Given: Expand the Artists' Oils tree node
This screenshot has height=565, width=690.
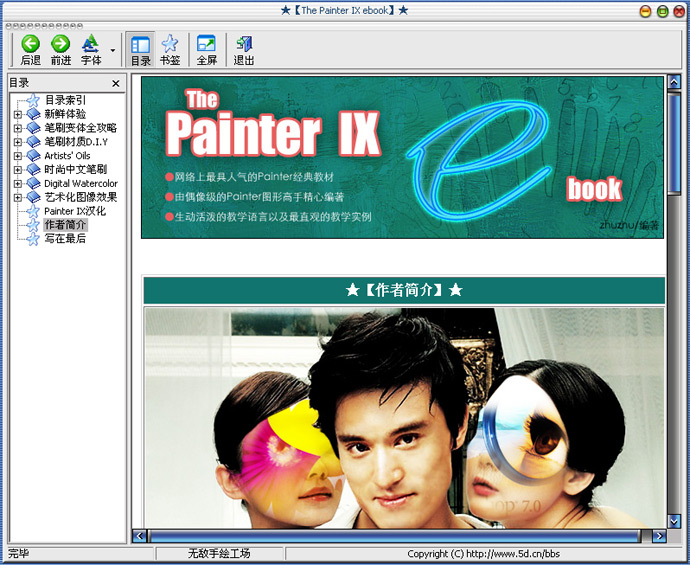Looking at the screenshot, I should pos(18,156).
